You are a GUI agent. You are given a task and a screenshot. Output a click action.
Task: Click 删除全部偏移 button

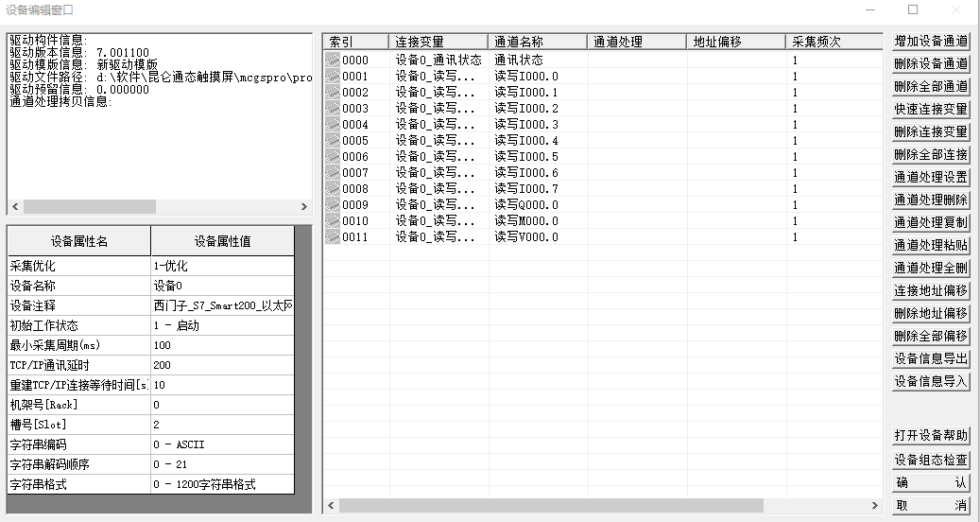931,336
